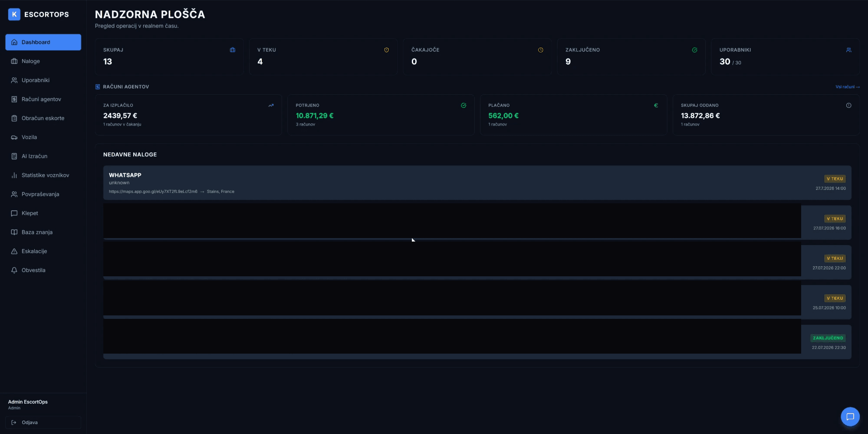Click the briefcase icon in Skupaj card

(x=233, y=50)
